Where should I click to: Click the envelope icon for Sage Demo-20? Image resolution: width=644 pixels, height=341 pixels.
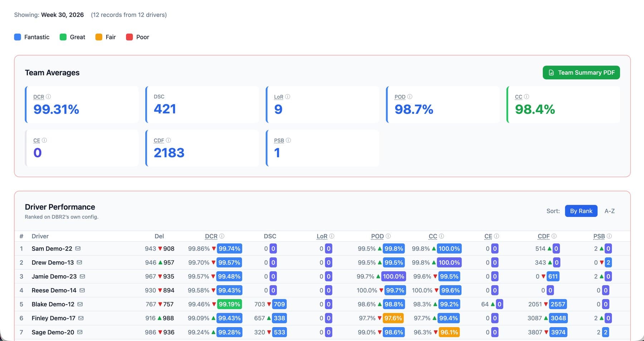[x=80, y=332]
